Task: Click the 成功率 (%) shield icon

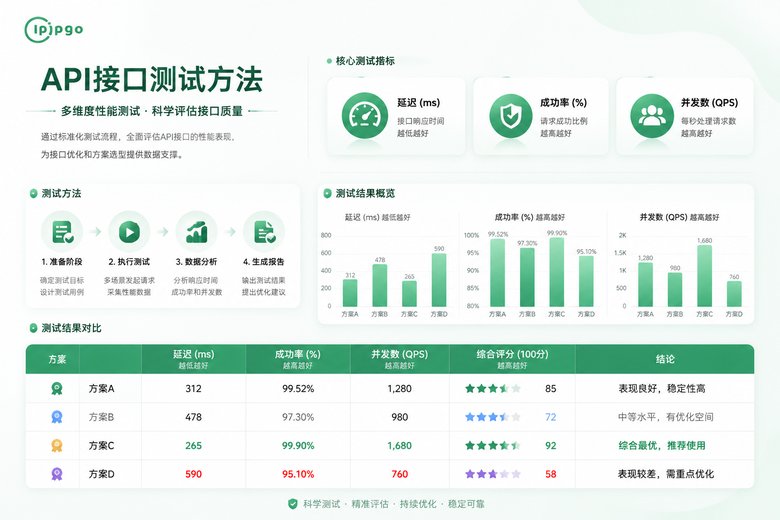Action: click(510, 115)
